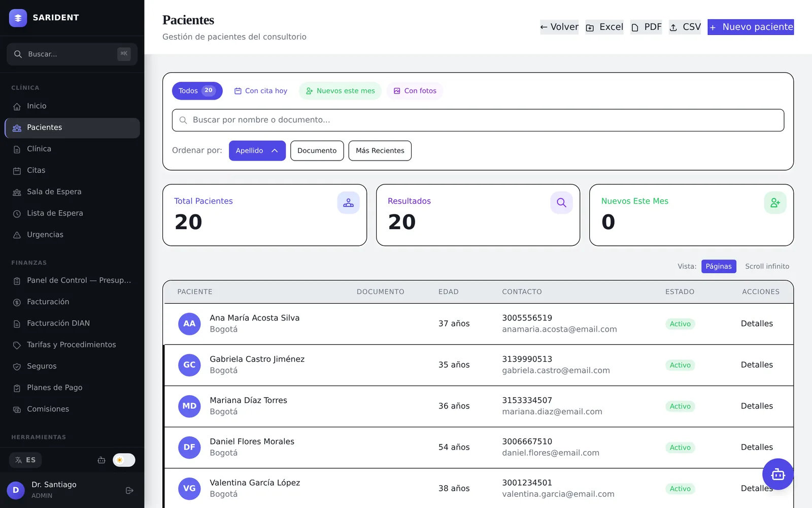Screen dimensions: 812x508
Task: Click the MD avatar for Mariana Díaz
Action: [189, 406]
